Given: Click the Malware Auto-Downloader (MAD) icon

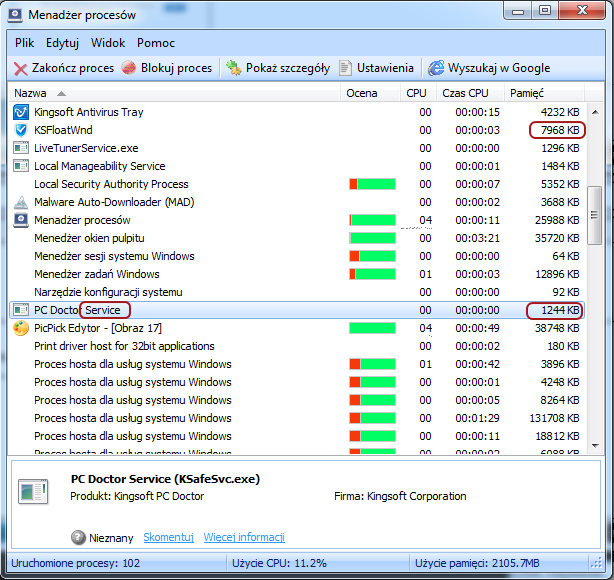Looking at the screenshot, I should point(21,202).
